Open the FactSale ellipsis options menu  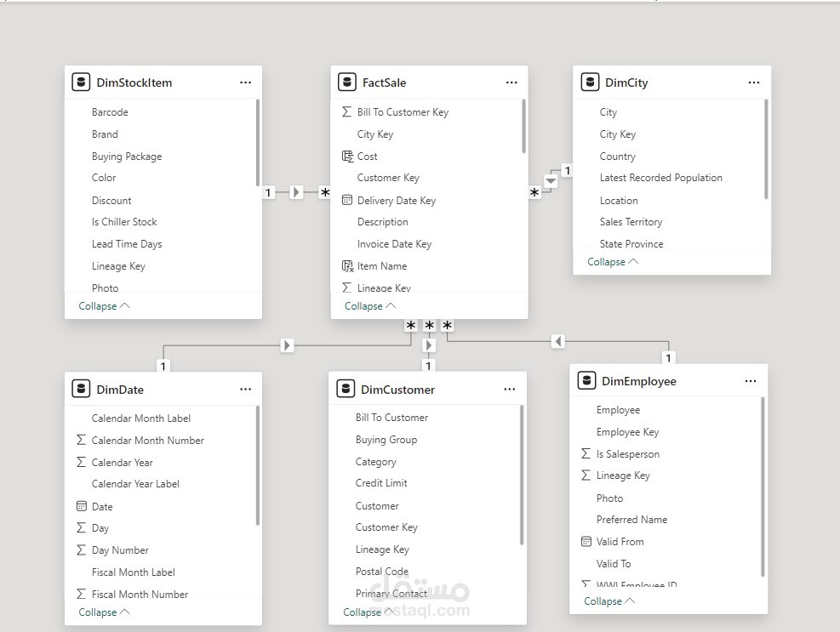(x=511, y=83)
